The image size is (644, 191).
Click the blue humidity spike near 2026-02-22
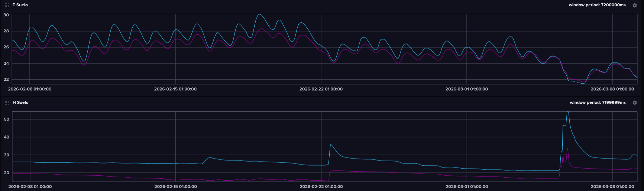(x=331, y=145)
